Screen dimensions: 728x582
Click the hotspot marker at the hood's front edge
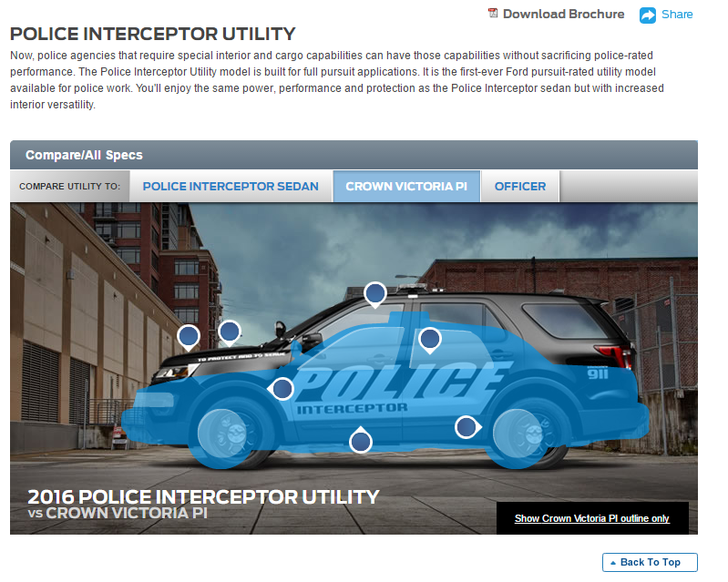[189, 336]
